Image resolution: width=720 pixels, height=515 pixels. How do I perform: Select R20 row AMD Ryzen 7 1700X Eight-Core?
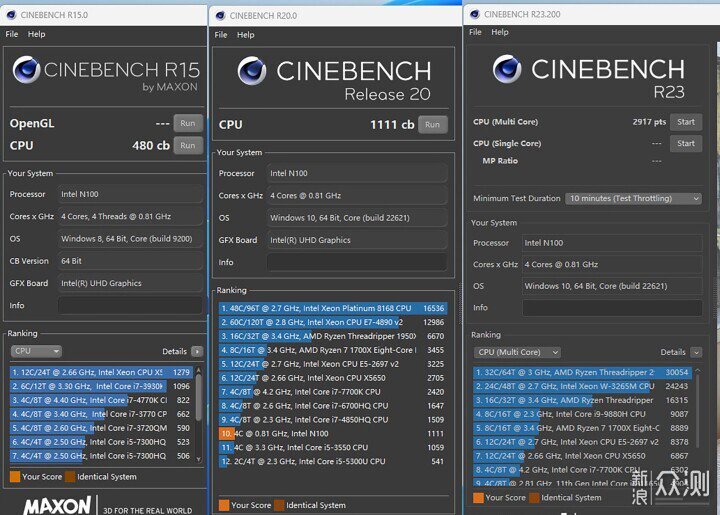332,350
